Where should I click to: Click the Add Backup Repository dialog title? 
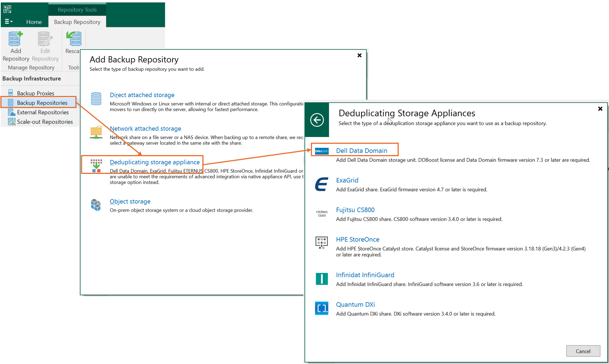134,59
